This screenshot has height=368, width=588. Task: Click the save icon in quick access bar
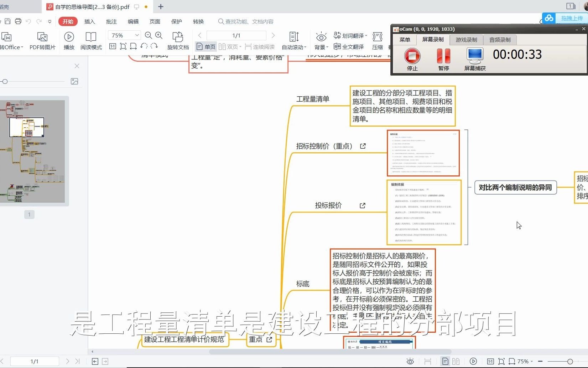7,21
